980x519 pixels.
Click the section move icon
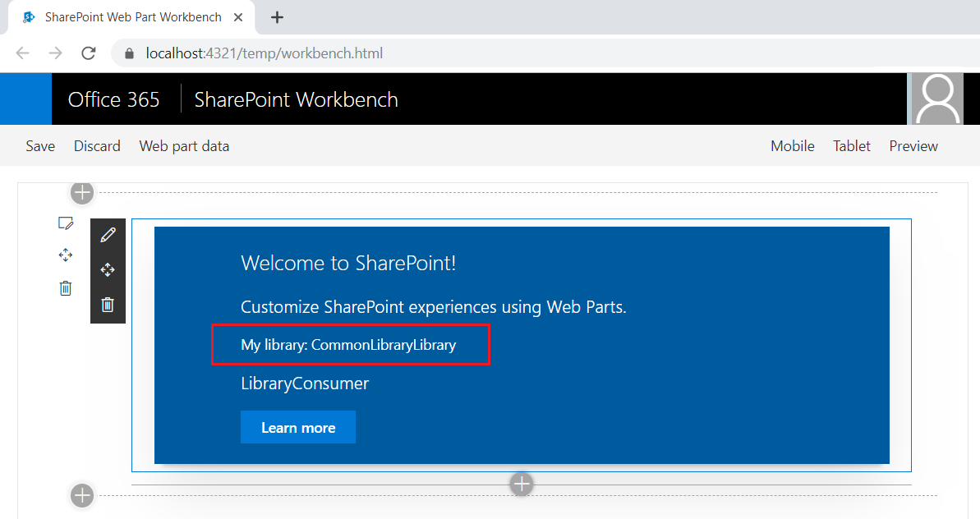(x=66, y=255)
